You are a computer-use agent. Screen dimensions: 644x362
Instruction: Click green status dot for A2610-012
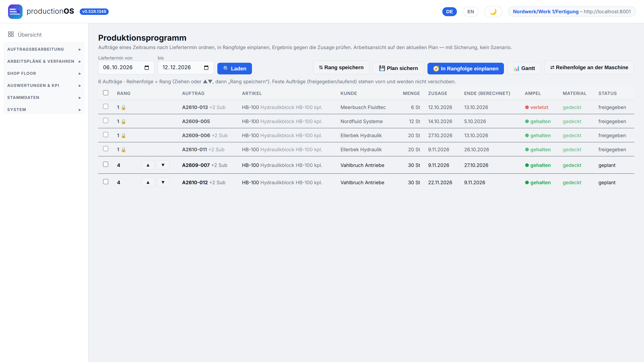tap(527, 183)
